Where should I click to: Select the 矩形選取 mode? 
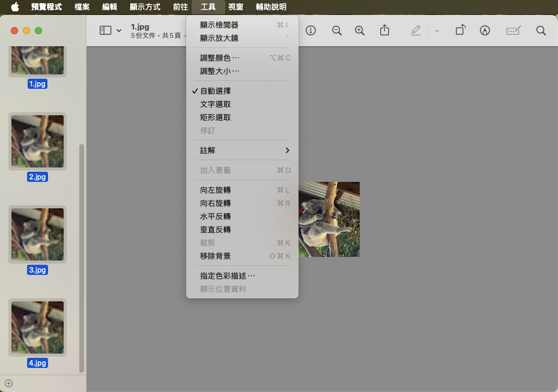tap(216, 118)
